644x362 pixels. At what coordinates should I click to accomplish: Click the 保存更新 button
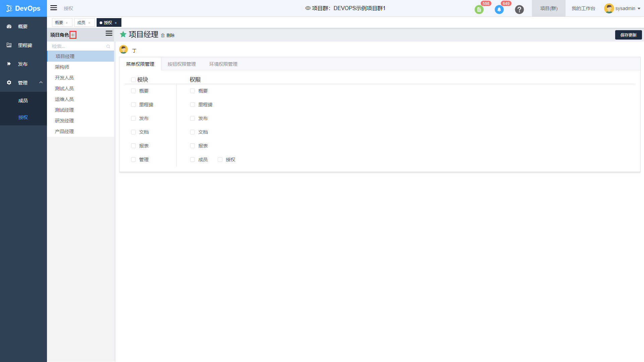tap(628, 35)
